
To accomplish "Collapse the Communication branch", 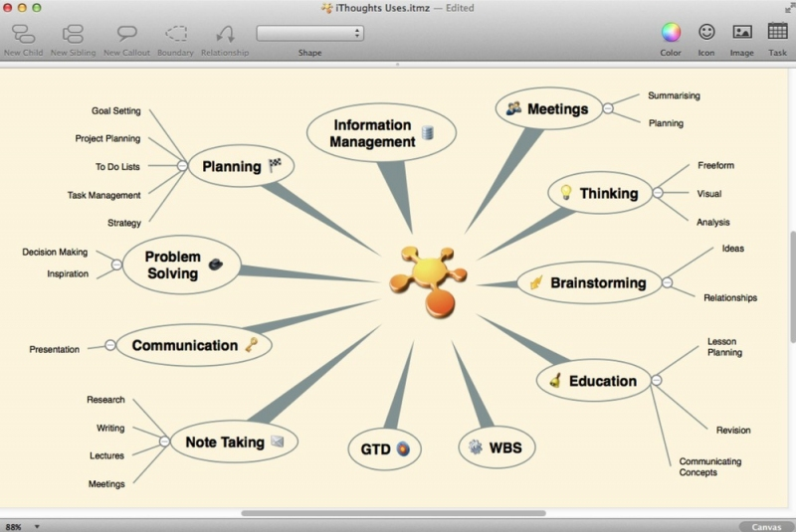I will coord(110,345).
